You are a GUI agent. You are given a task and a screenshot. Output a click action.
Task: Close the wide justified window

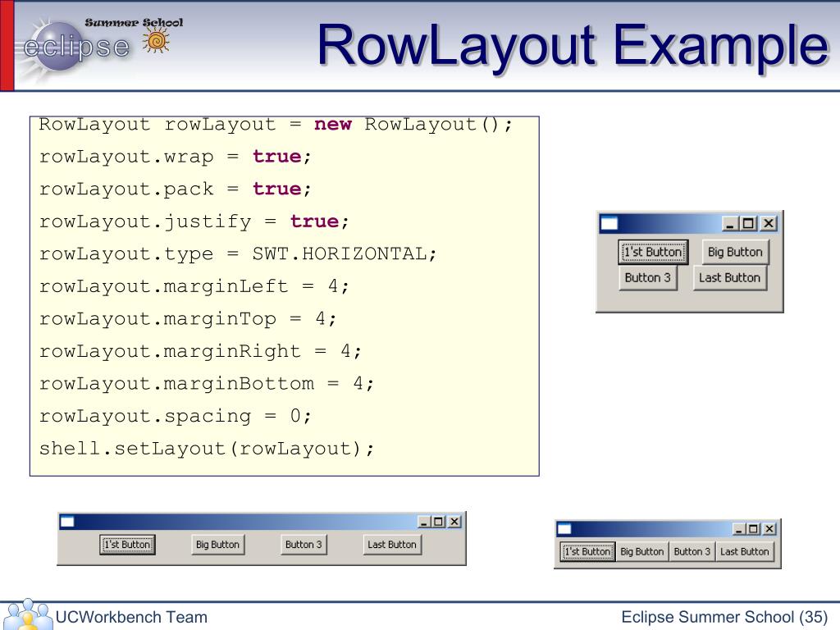point(454,522)
